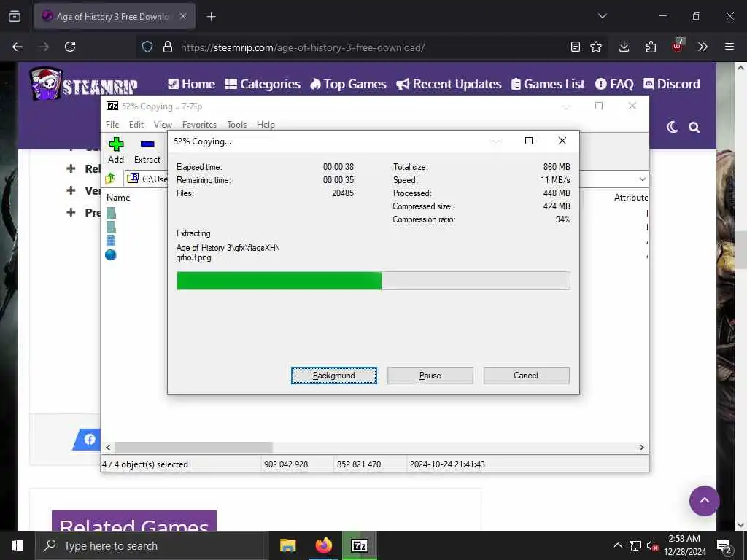Click the 7-Zip horizontal scrollbar thumb
The image size is (747, 560).
point(193,447)
